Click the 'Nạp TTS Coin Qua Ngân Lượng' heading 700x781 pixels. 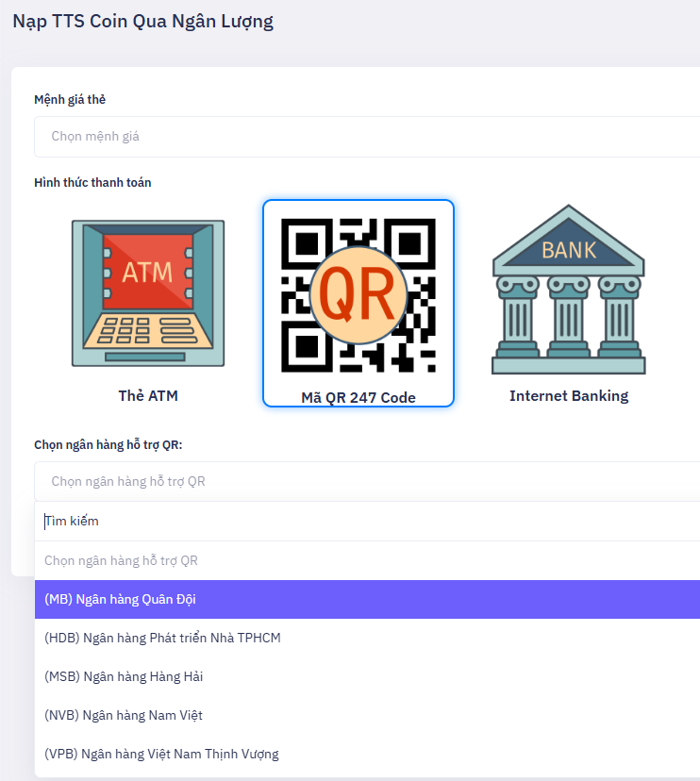pyautogui.click(x=142, y=22)
